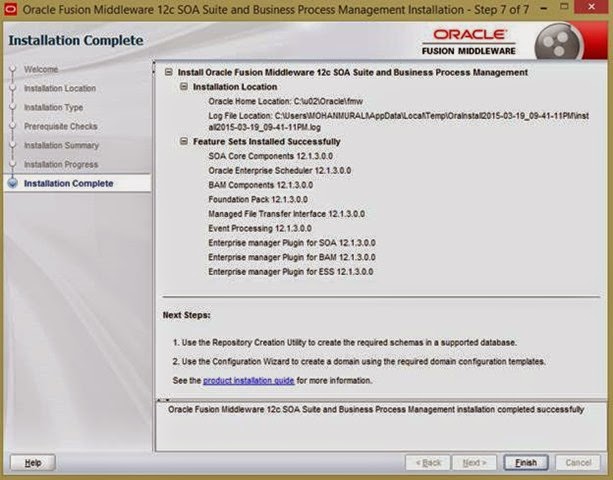Click the Installation Complete step bullet icon
613x480 pixels.
[x=13, y=183]
